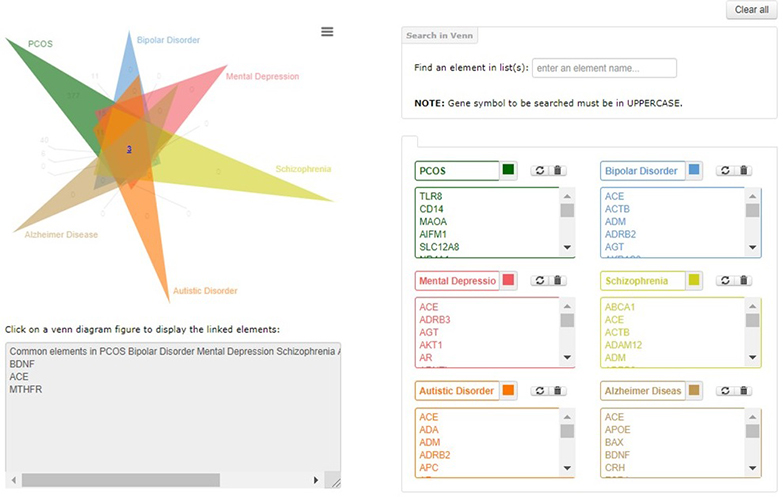Click the PCOS list name field
This screenshot has width=783, height=497.
tap(456, 171)
